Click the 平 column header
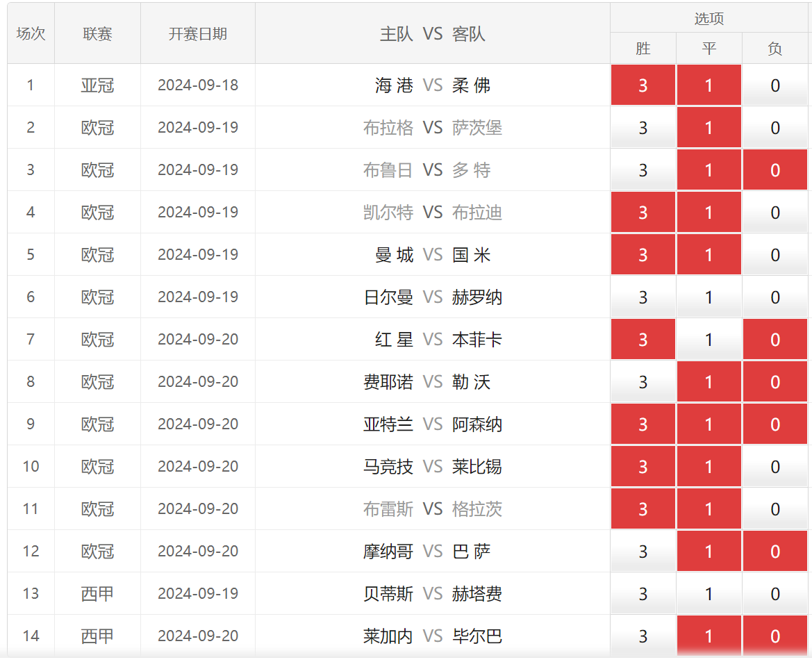 [709, 49]
